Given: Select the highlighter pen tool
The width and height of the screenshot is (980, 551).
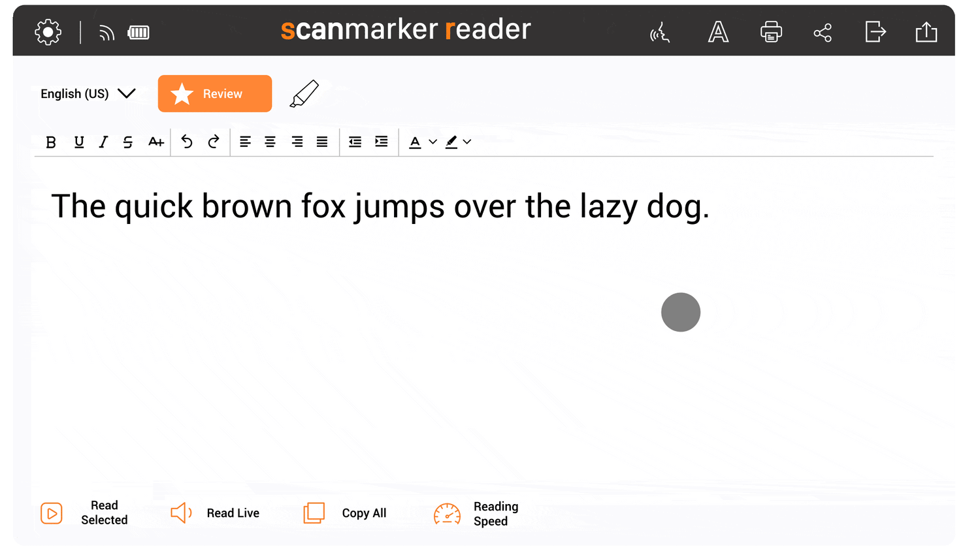Looking at the screenshot, I should point(304,94).
